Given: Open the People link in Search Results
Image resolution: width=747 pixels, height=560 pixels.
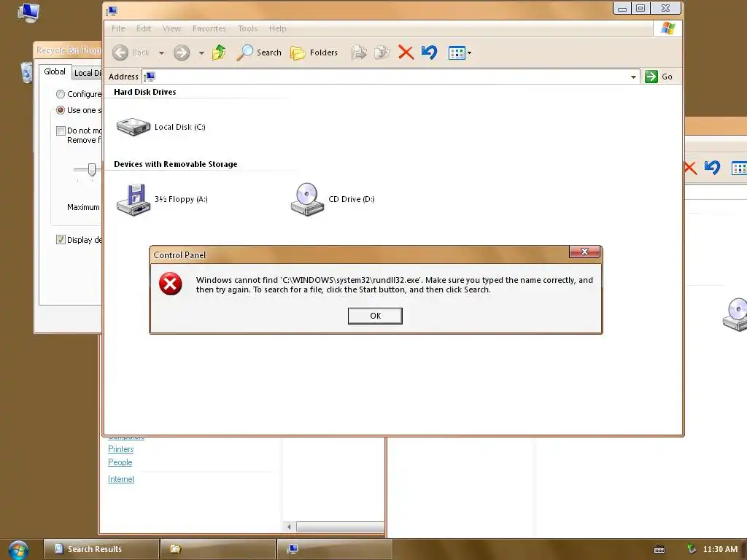Looking at the screenshot, I should [120, 462].
